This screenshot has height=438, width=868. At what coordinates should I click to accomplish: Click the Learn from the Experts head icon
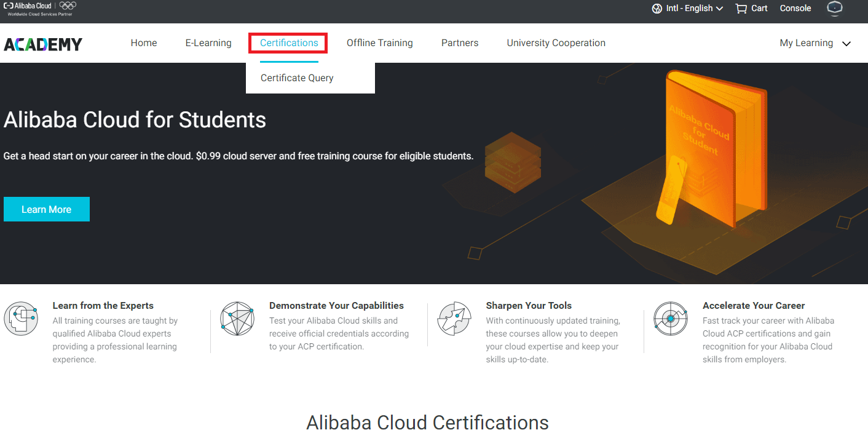click(x=21, y=319)
